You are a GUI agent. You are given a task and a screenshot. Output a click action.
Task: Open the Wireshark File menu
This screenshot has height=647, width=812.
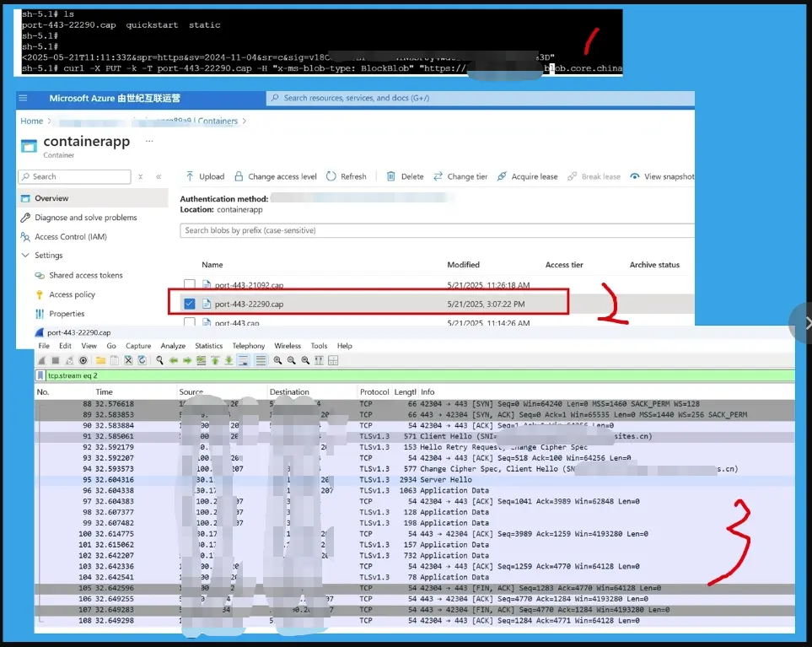click(x=44, y=346)
